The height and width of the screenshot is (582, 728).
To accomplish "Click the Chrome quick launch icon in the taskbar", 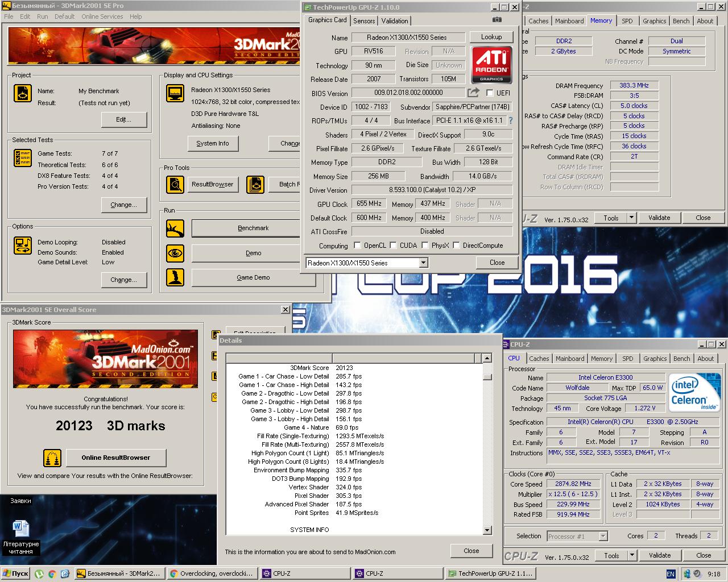I will tap(52, 573).
